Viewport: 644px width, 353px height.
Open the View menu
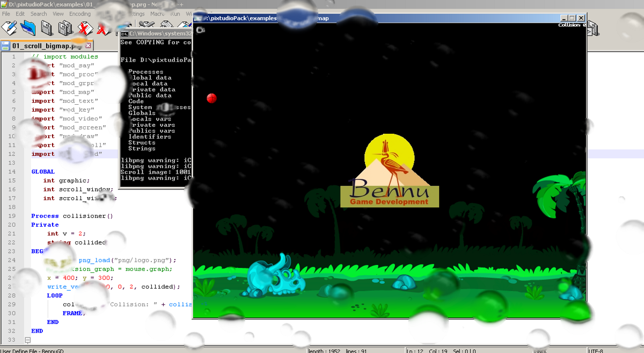click(x=58, y=13)
